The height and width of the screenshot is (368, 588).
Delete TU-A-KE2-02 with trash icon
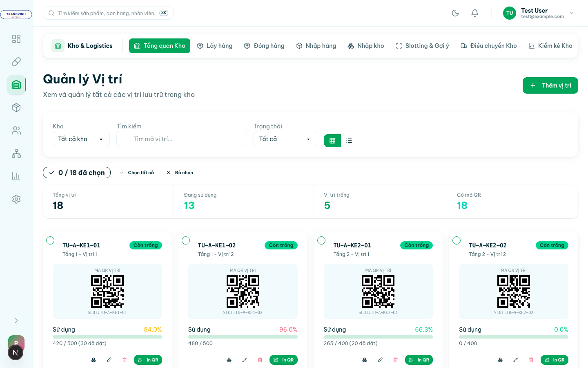531,360
